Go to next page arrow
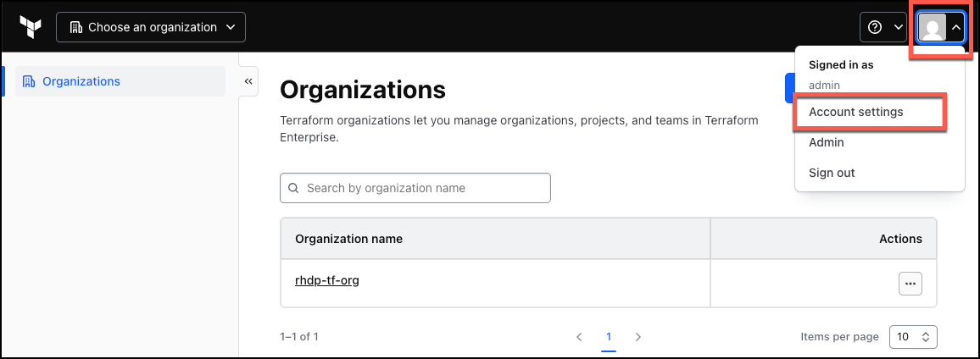 [x=638, y=336]
